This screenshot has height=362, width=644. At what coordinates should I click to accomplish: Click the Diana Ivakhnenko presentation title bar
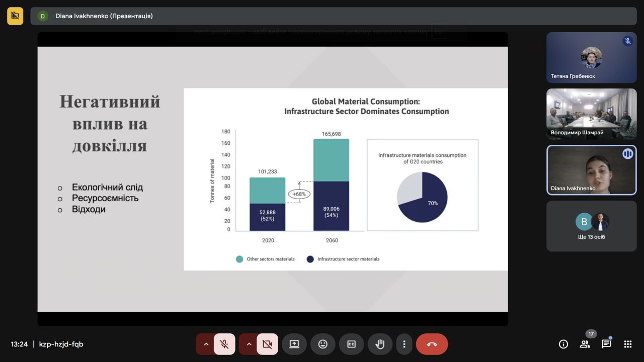coord(333,16)
